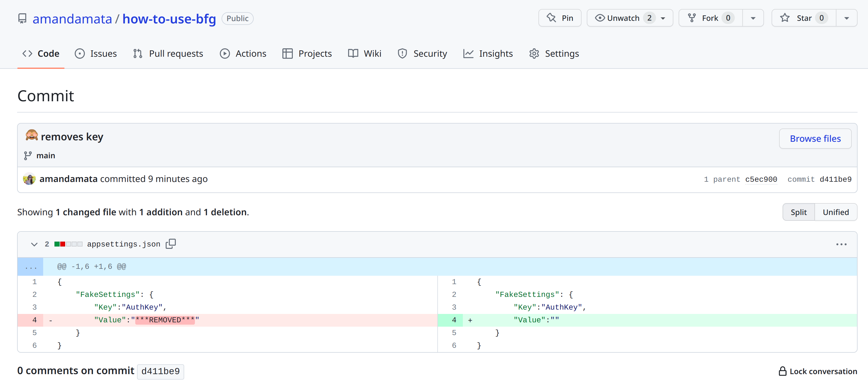Viewport: 868px width, 388px height.
Task: Open the Wiki tab
Action: tap(365, 54)
